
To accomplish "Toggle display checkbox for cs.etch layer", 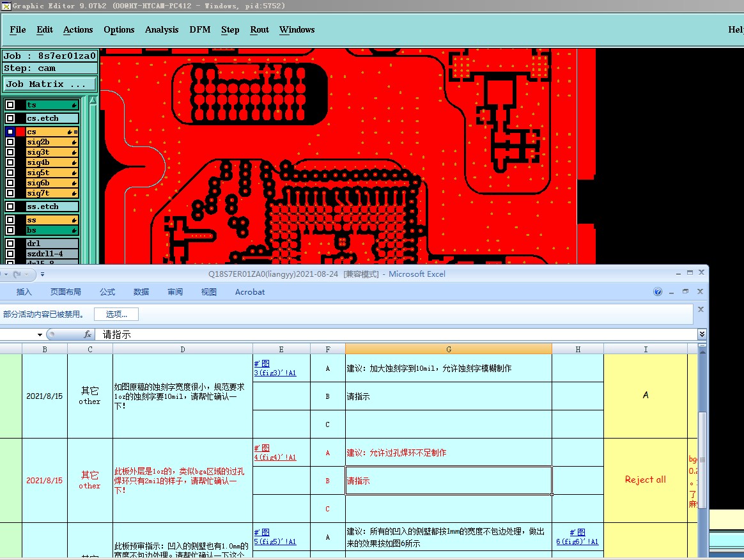I will coord(10,118).
